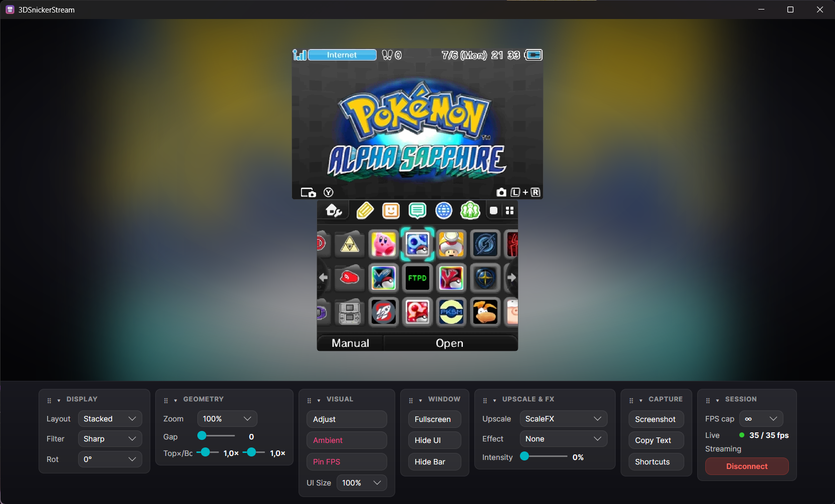
Task: Launch the PKSM save manager icon
Action: click(451, 312)
